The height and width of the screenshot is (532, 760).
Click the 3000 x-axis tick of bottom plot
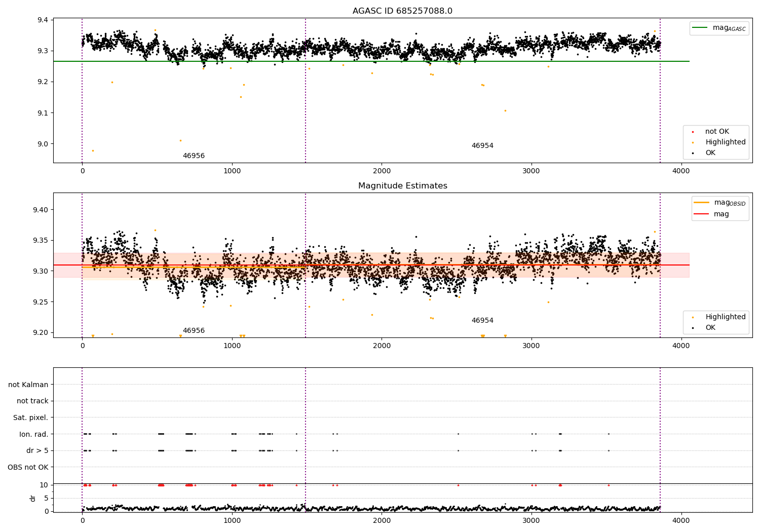coord(531,520)
